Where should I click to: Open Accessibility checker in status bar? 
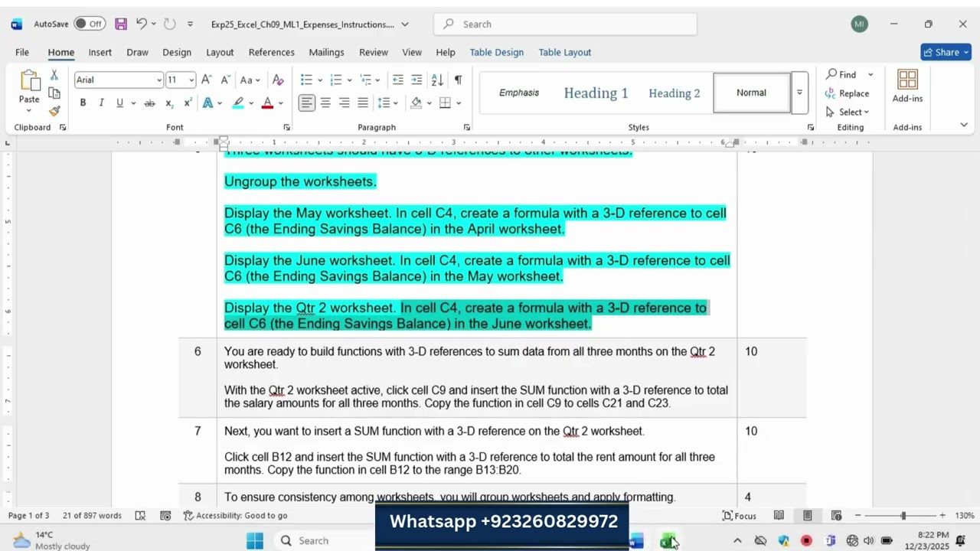tap(236, 516)
